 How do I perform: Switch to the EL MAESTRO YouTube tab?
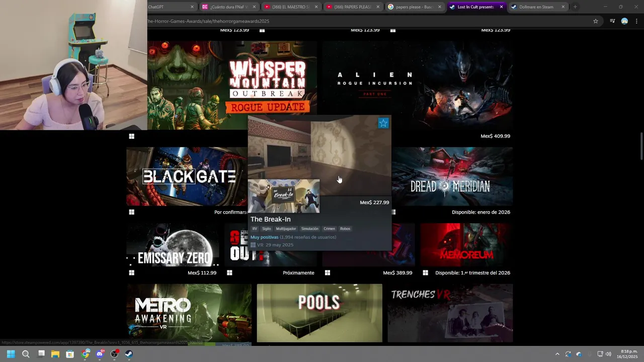coord(291,7)
